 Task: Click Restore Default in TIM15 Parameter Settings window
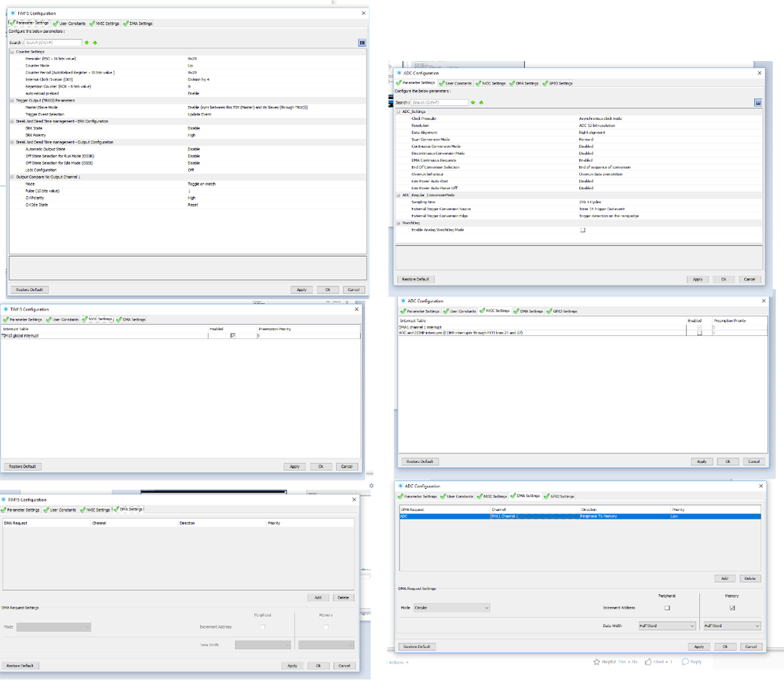click(x=30, y=290)
